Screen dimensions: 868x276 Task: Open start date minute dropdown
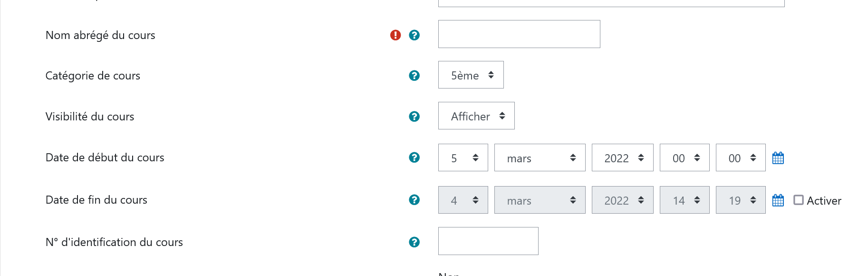pyautogui.click(x=741, y=158)
